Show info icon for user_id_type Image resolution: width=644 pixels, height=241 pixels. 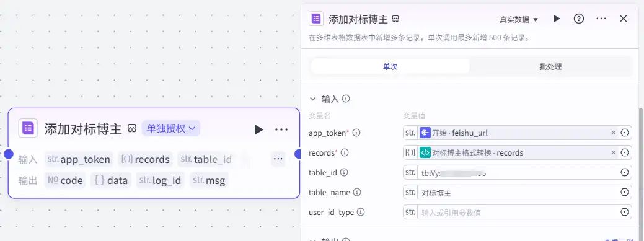point(361,213)
